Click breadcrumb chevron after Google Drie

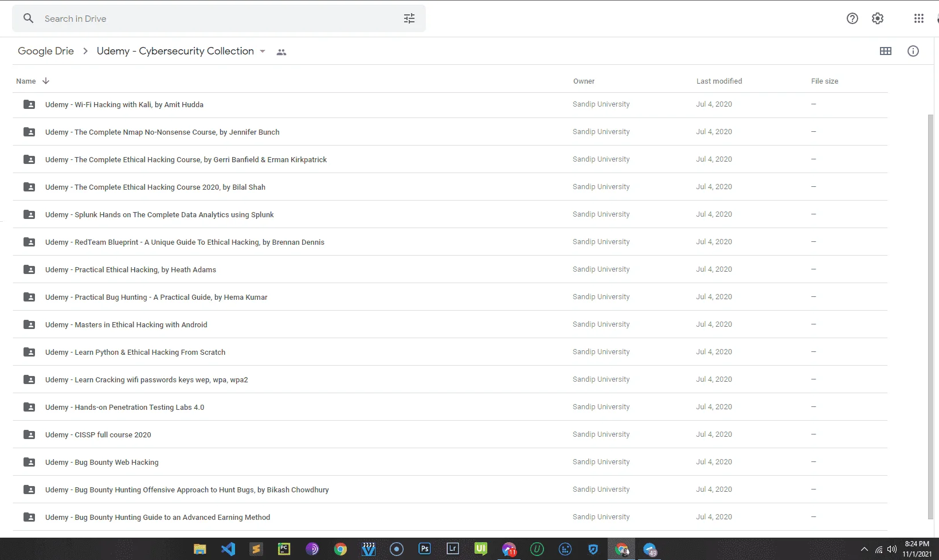point(85,51)
